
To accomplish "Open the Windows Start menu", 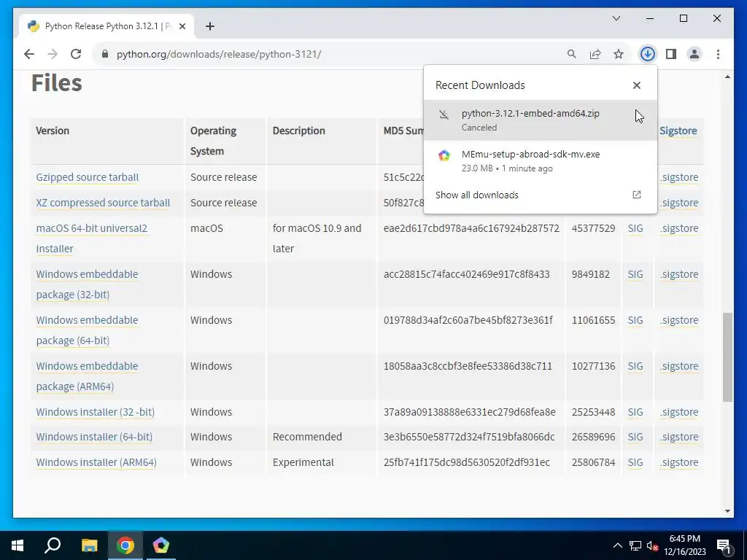I will point(18,545).
